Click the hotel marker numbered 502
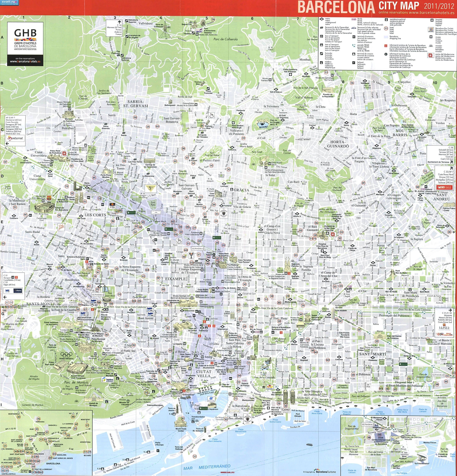Viewport: 457px width, 476px height. pyautogui.click(x=286, y=406)
